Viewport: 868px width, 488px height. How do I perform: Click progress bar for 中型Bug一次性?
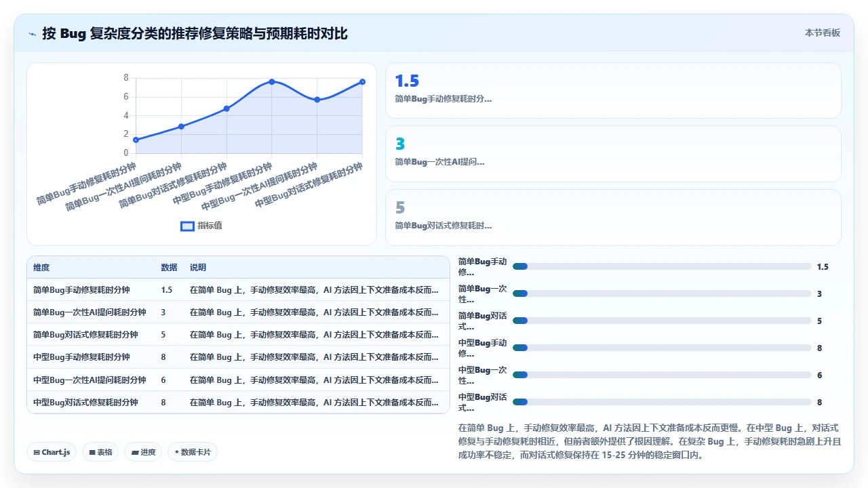(662, 375)
